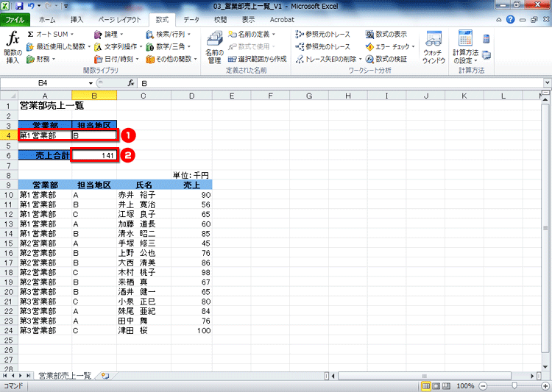
Task: Toggle Show Formulas (数式の表示)
Action: [386, 34]
